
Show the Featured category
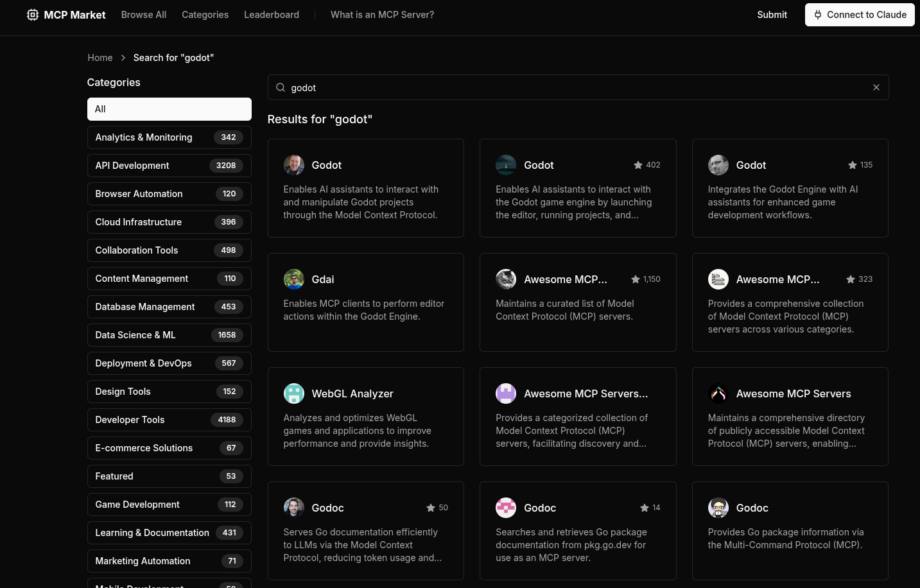pyautogui.click(x=169, y=476)
